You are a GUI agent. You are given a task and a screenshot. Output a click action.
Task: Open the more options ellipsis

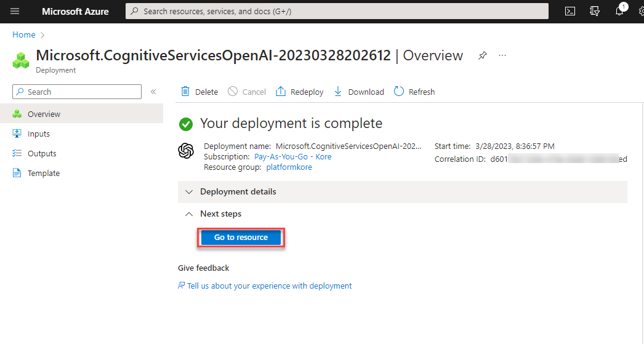pyautogui.click(x=502, y=55)
